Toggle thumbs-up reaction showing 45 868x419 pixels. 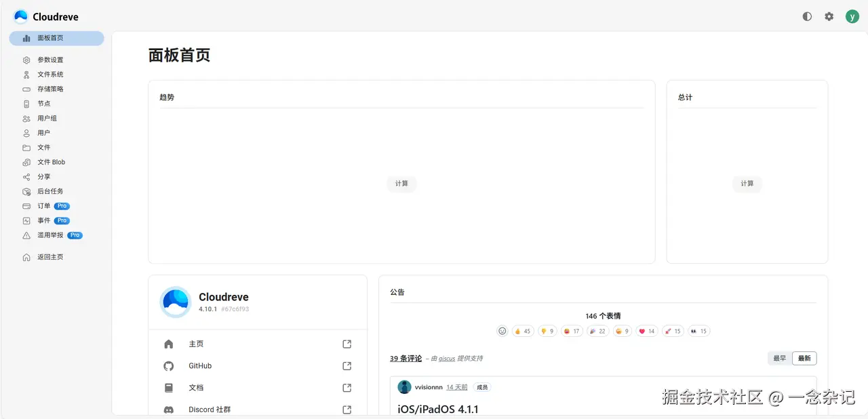tap(523, 331)
